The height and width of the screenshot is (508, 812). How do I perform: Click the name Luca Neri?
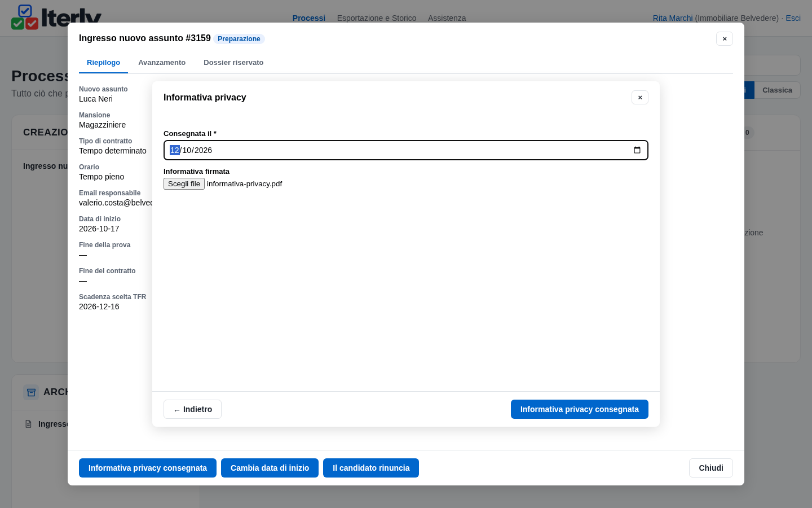(96, 99)
